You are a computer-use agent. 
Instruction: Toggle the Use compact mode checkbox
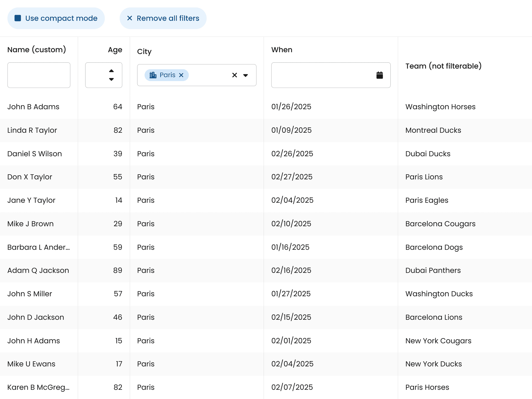(x=18, y=18)
